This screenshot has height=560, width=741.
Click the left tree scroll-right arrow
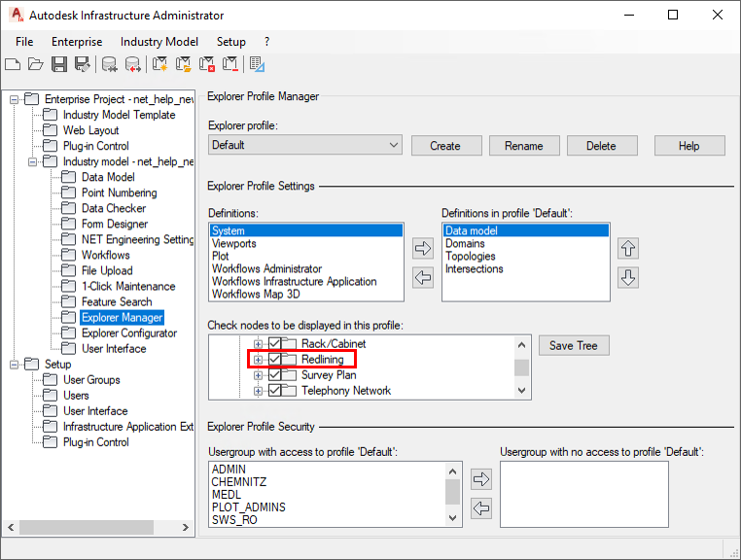click(186, 527)
